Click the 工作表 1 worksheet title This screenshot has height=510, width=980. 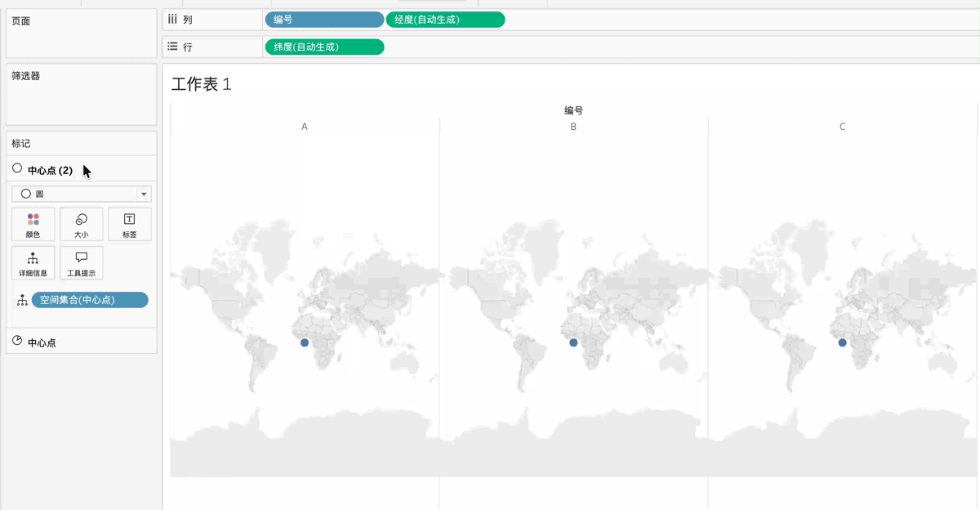(x=201, y=84)
